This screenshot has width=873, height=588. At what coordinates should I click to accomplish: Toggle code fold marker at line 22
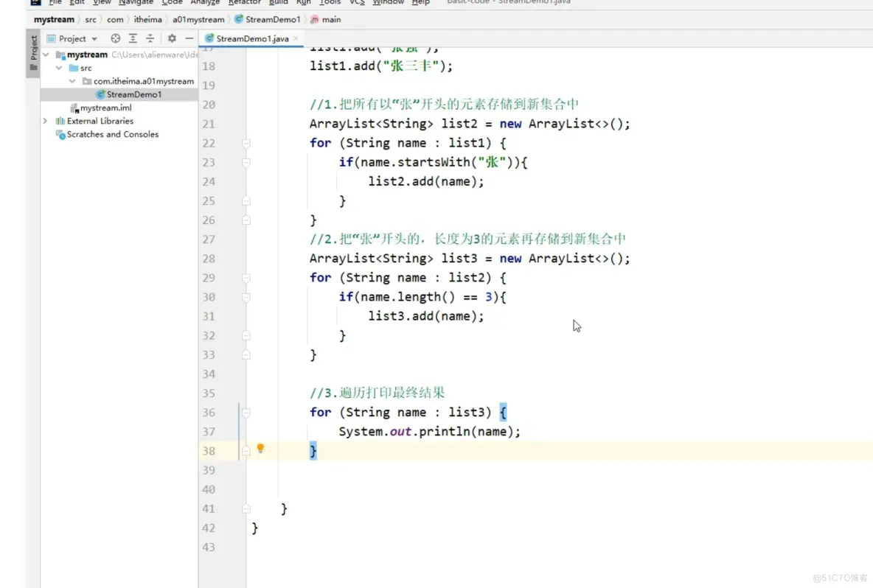[246, 144]
